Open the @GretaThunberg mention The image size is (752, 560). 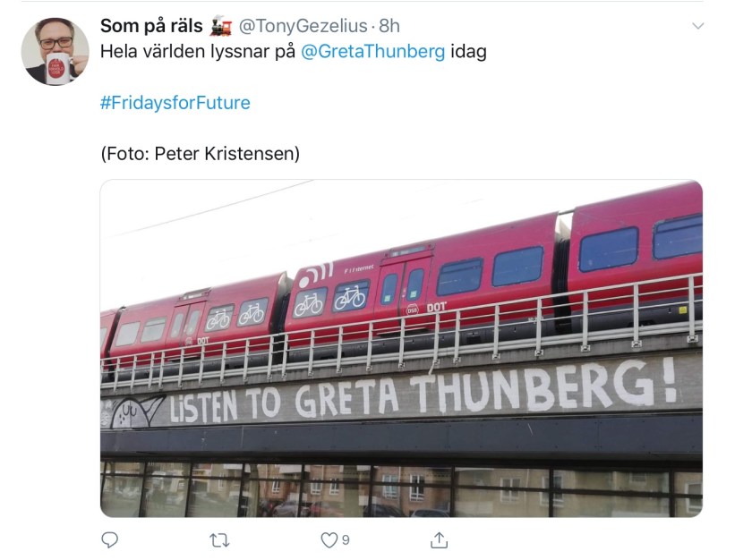pos(373,51)
